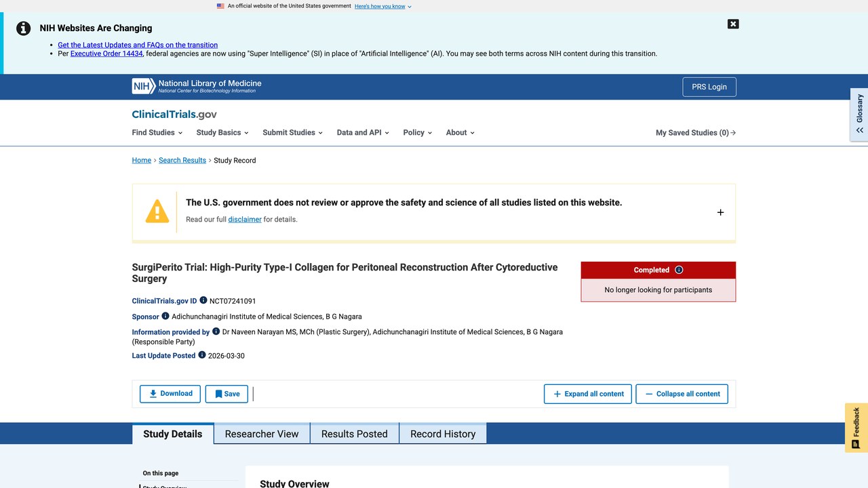Switch to the Results Posted tab
This screenshot has width=868, height=488.
(x=355, y=434)
